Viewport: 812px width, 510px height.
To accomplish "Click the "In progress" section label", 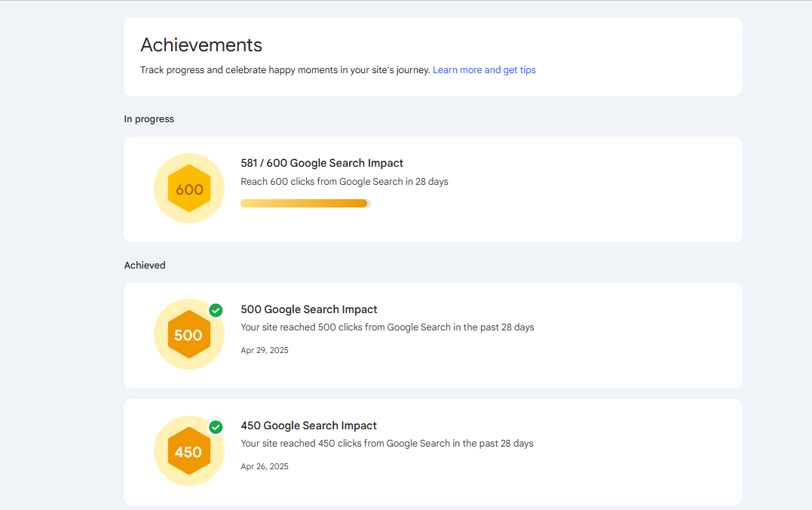I will pos(149,119).
